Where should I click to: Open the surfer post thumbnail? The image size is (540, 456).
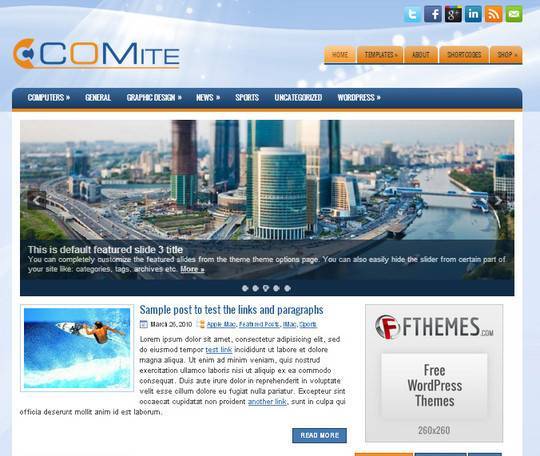77,348
